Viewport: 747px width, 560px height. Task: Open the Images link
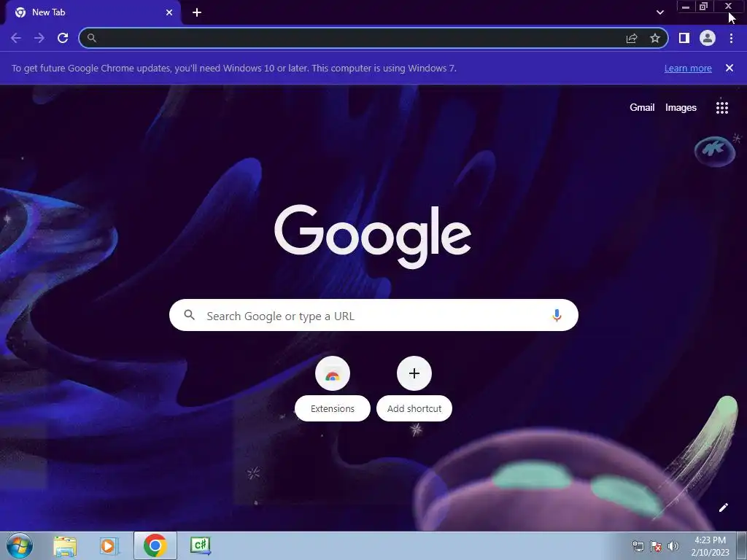(681, 108)
